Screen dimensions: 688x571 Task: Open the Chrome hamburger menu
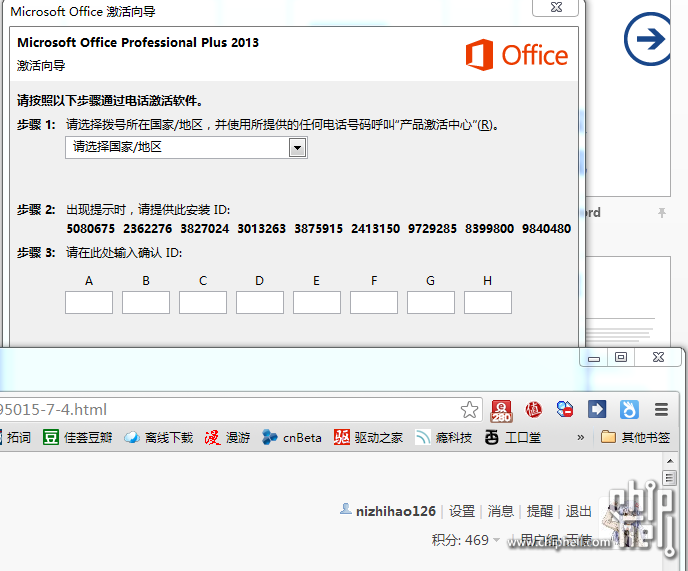(661, 409)
